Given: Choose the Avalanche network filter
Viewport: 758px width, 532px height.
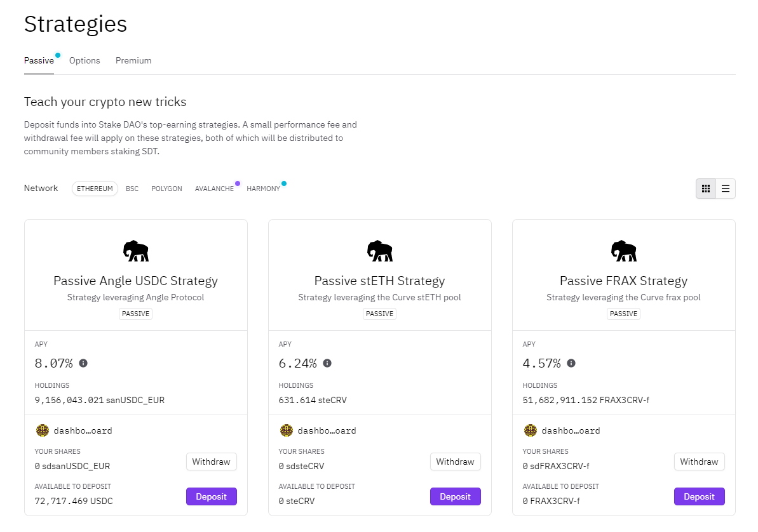Looking at the screenshot, I should (214, 189).
